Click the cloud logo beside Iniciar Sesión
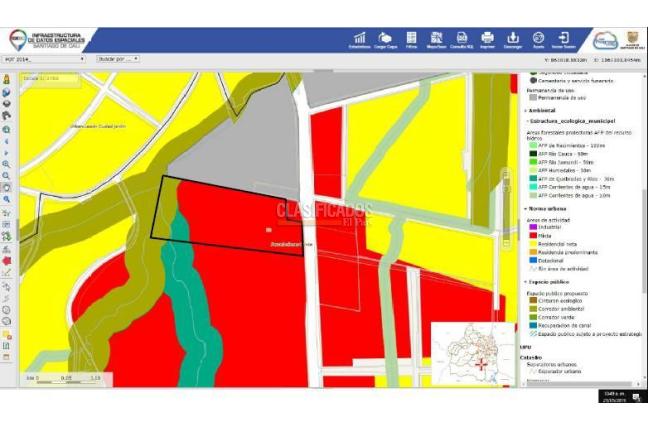The image size is (648, 430). [x=605, y=41]
